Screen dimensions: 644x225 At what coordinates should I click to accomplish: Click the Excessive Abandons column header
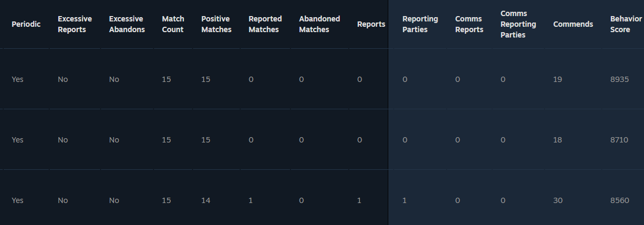click(x=127, y=24)
